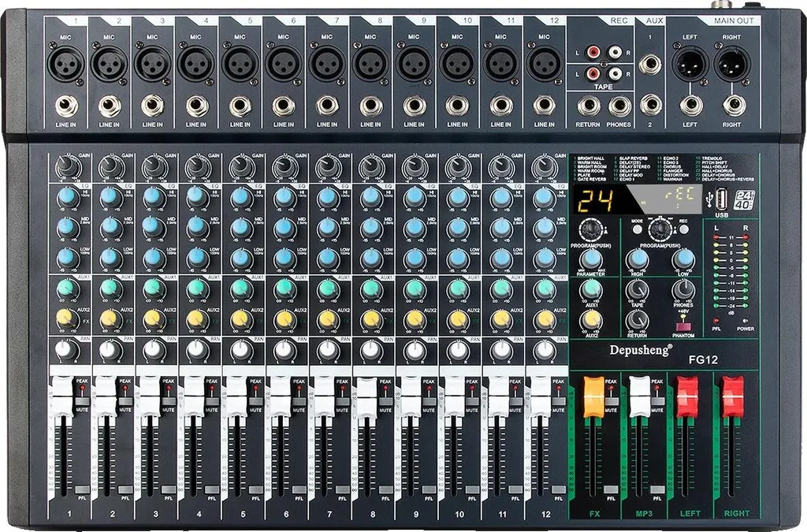This screenshot has width=807, height=532.
Task: Mute channel 12 with MUTE button
Action: [x=559, y=401]
